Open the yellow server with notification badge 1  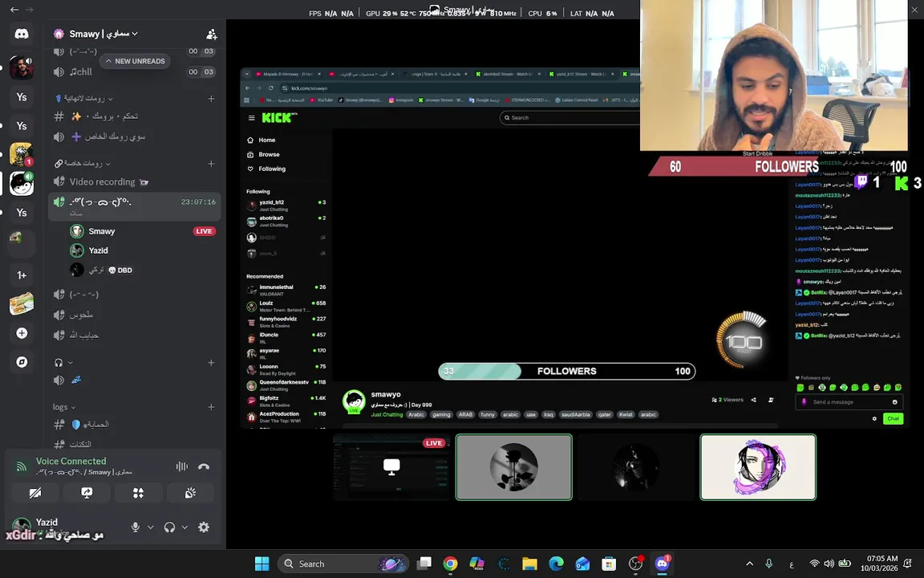[21, 154]
